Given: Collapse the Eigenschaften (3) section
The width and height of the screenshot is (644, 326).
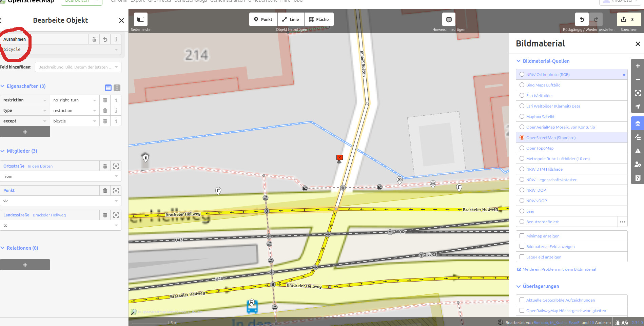Looking at the screenshot, I should tap(23, 86).
